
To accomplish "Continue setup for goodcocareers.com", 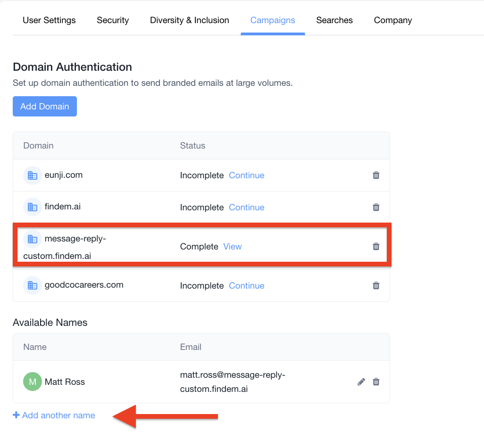I will [x=247, y=286].
